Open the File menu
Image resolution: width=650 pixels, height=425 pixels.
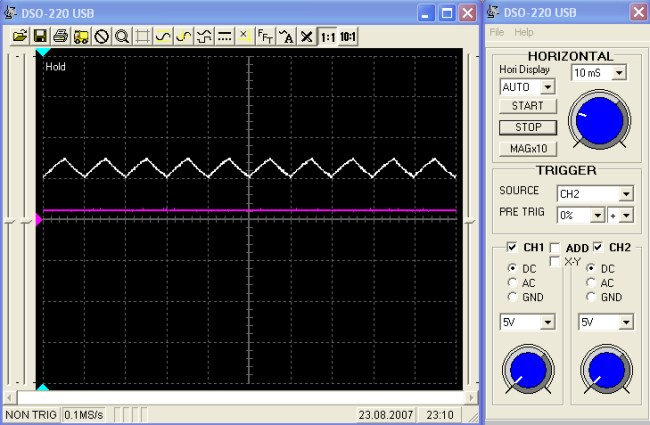point(497,32)
